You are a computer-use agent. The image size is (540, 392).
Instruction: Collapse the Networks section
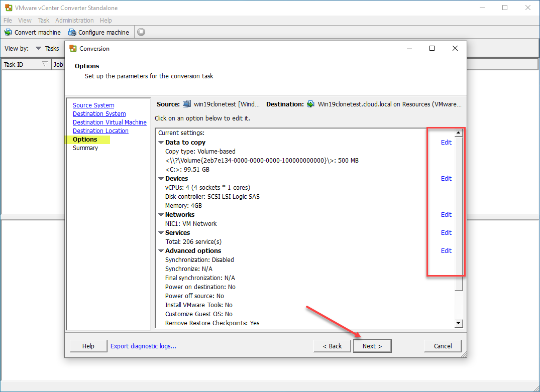(161, 215)
